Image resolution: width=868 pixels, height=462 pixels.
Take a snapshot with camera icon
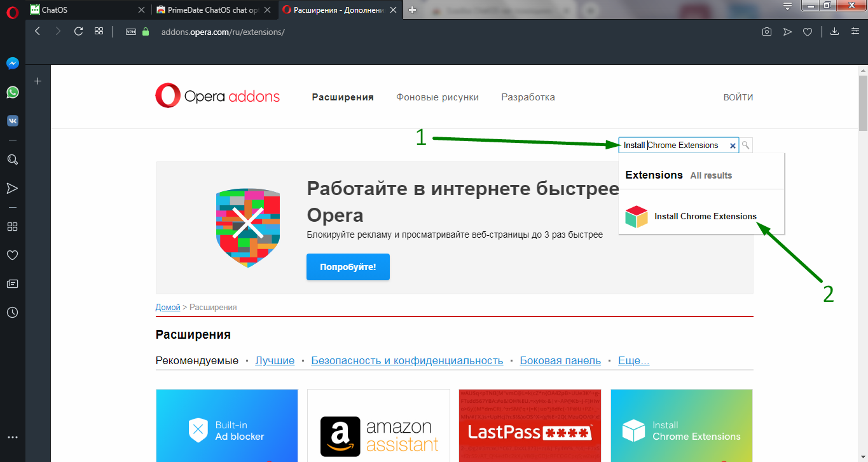click(x=767, y=32)
